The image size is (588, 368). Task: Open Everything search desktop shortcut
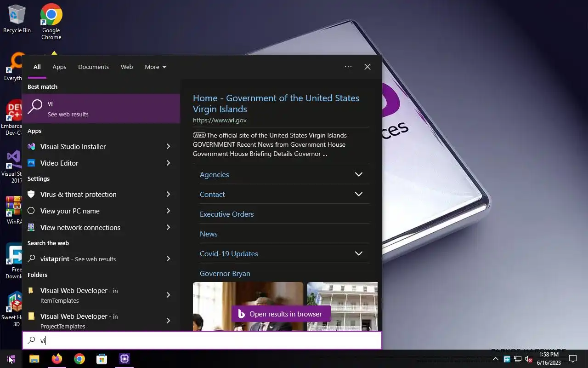pos(14,67)
